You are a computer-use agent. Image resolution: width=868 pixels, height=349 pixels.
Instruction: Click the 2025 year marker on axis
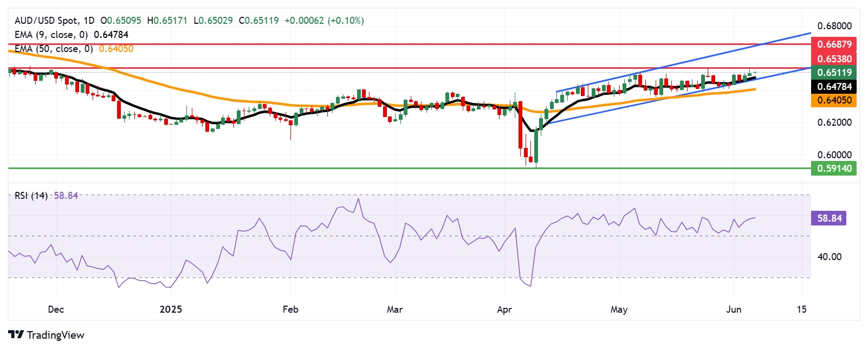[x=171, y=309]
